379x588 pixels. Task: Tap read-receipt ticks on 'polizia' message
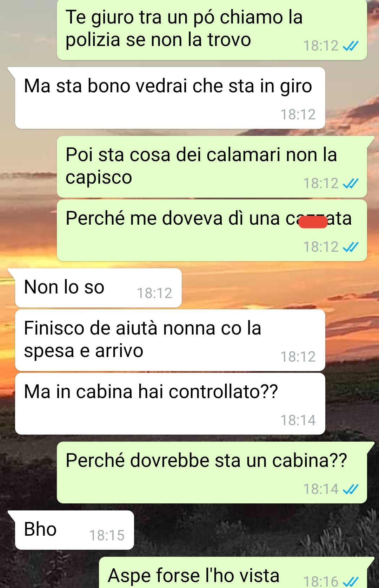point(351,46)
